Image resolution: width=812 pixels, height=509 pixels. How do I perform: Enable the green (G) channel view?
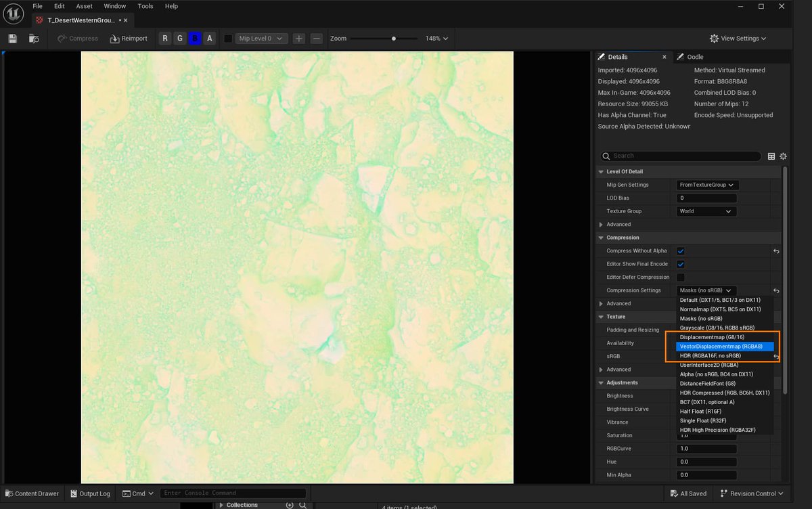coord(179,39)
